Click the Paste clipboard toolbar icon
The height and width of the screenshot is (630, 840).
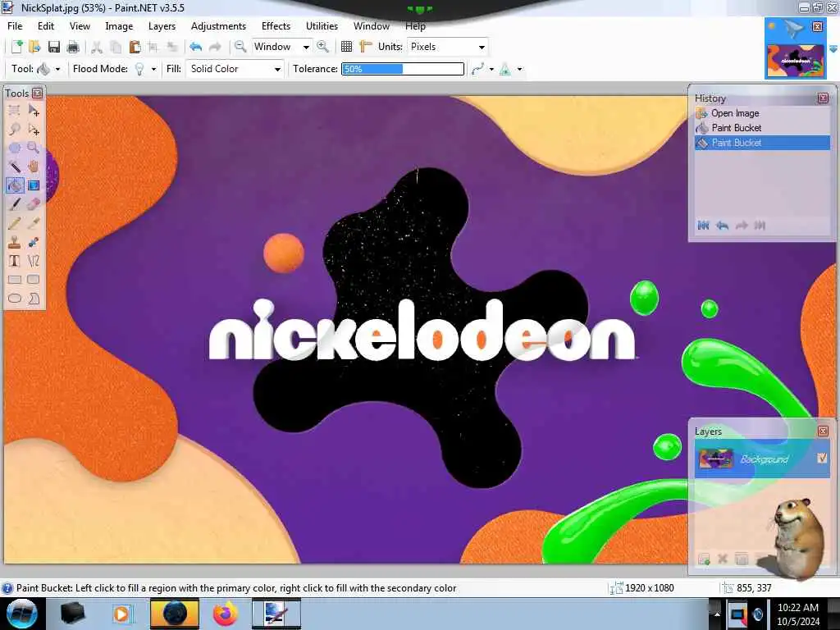click(135, 47)
